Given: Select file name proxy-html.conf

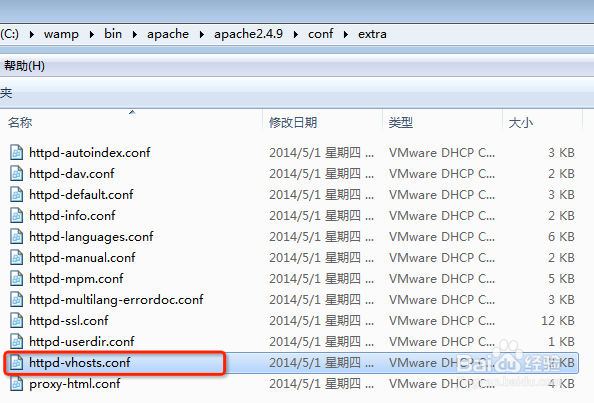Looking at the screenshot, I should point(75,384).
